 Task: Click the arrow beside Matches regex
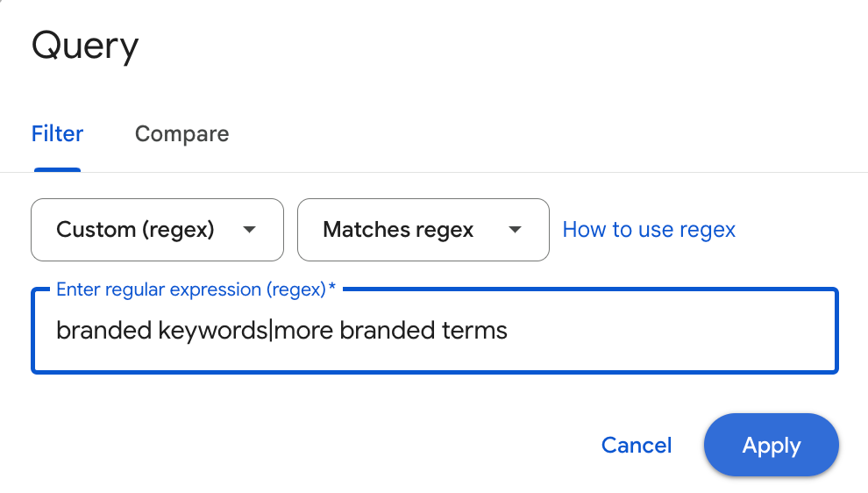pyautogui.click(x=516, y=230)
